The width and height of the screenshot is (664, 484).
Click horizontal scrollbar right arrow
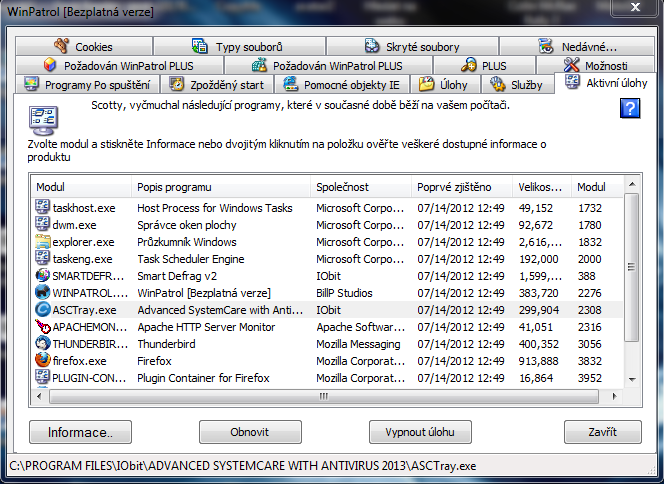click(x=614, y=396)
